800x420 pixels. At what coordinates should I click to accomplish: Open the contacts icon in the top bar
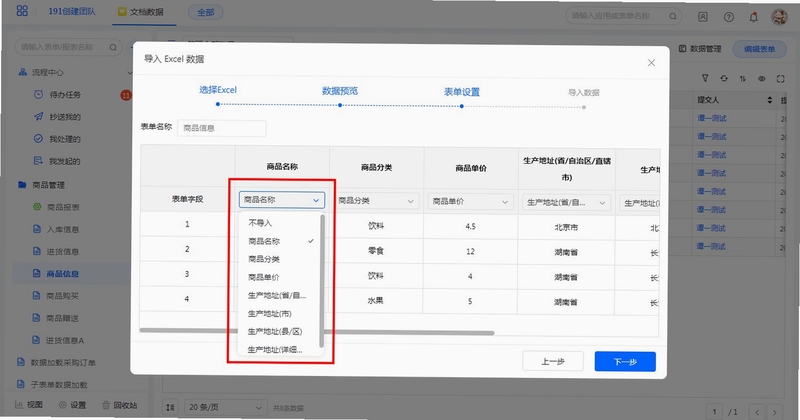pyautogui.click(x=703, y=17)
